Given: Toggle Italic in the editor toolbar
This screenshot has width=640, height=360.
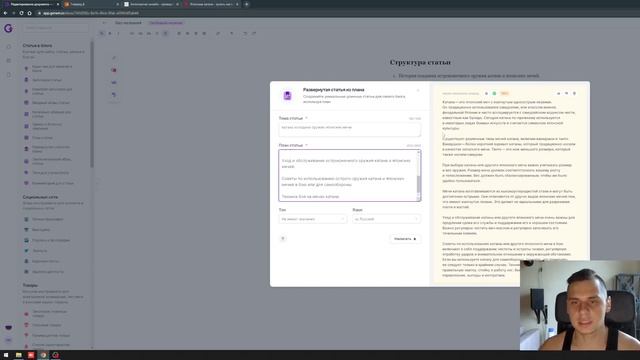Looking at the screenshot, I should (118, 33).
